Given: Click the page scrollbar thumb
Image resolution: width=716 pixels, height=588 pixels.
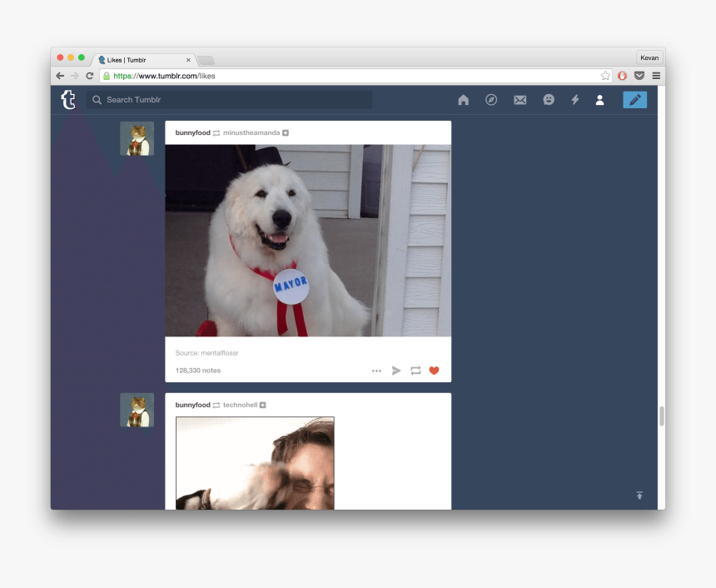Looking at the screenshot, I should click(662, 416).
